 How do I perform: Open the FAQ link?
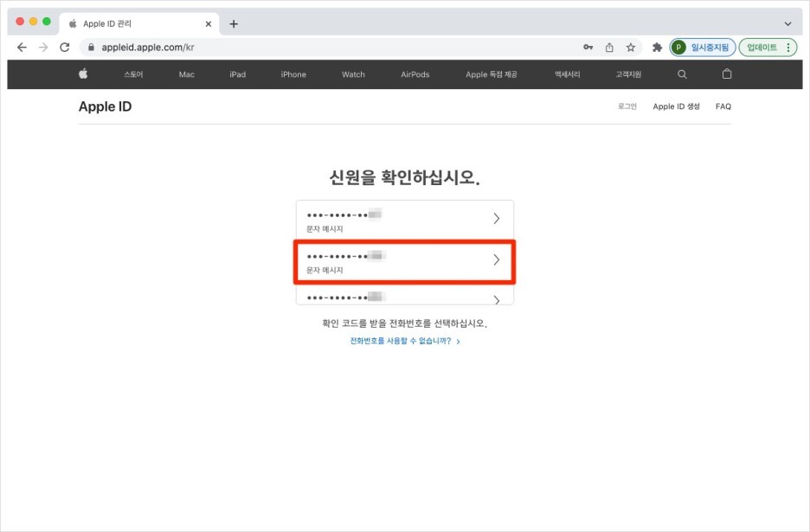[x=723, y=106]
